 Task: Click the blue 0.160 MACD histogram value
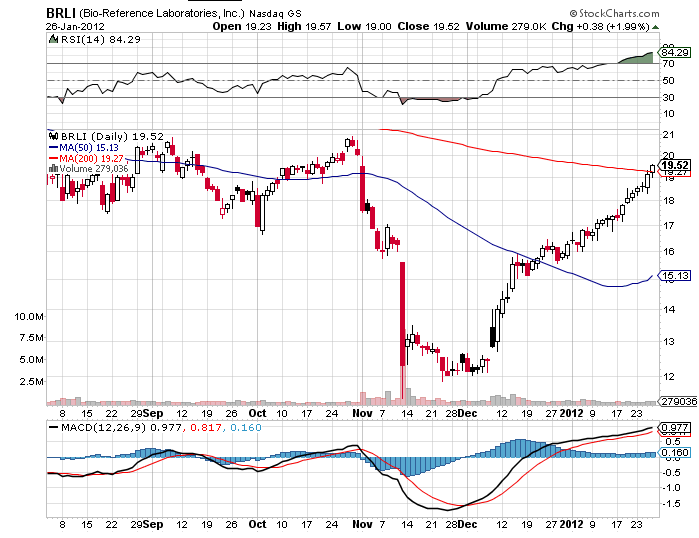[x=245, y=427]
